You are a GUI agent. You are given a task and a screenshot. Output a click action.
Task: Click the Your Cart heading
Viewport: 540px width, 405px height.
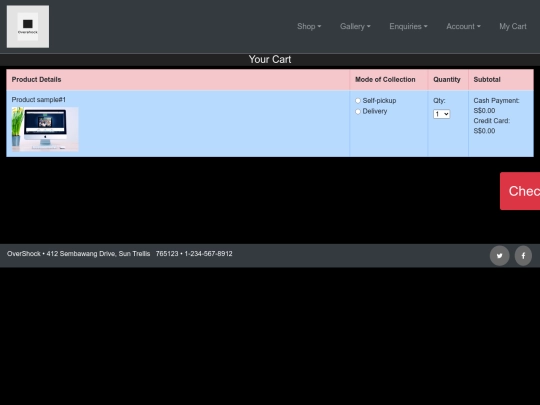click(x=270, y=59)
